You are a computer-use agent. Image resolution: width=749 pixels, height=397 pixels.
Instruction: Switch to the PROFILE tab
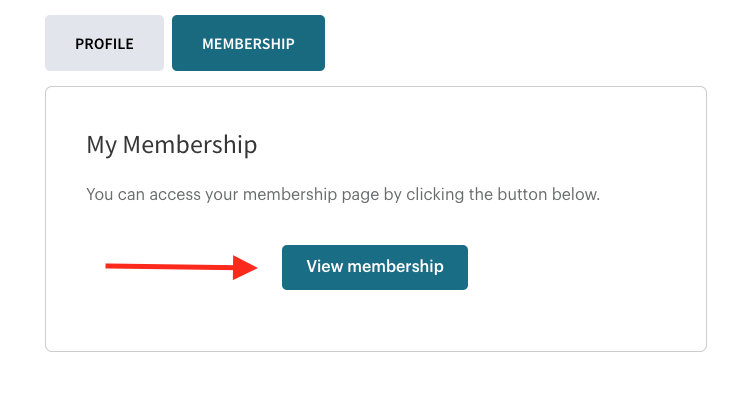(x=104, y=43)
